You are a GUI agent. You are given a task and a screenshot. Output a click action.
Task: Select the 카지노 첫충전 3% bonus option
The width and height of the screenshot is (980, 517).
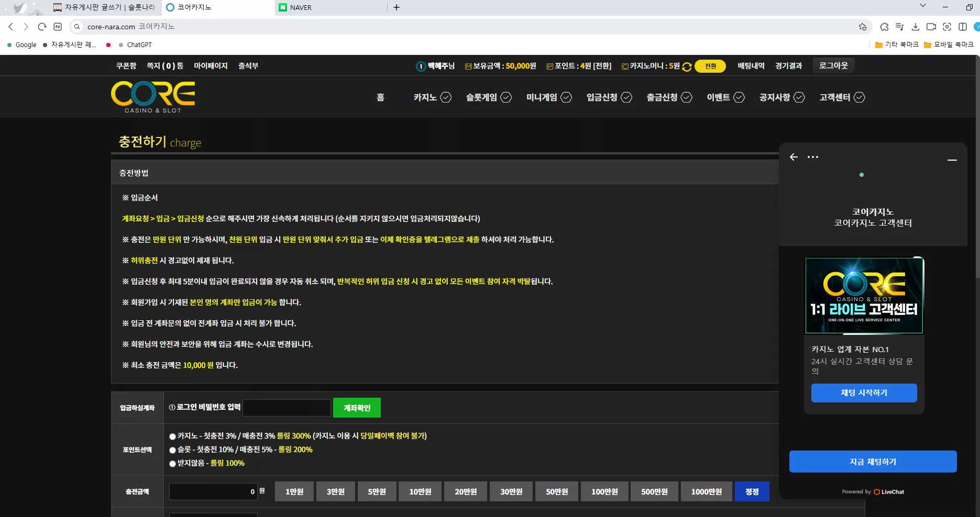tap(172, 436)
